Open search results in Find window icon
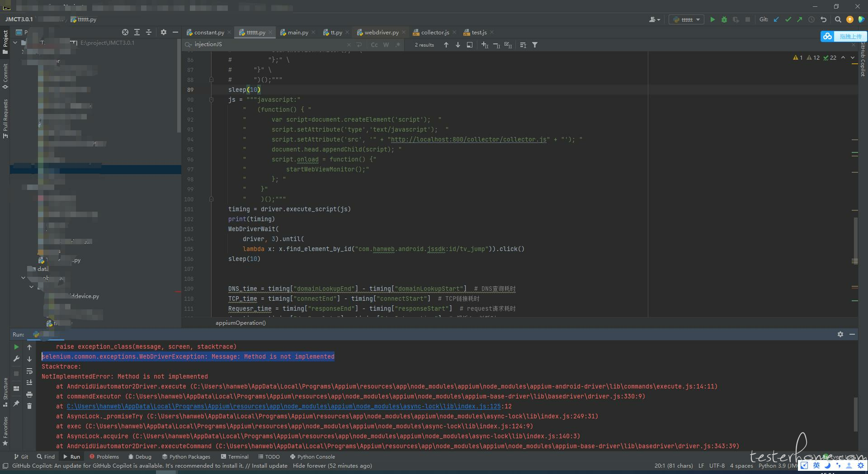The height and width of the screenshot is (474, 868). click(x=470, y=45)
